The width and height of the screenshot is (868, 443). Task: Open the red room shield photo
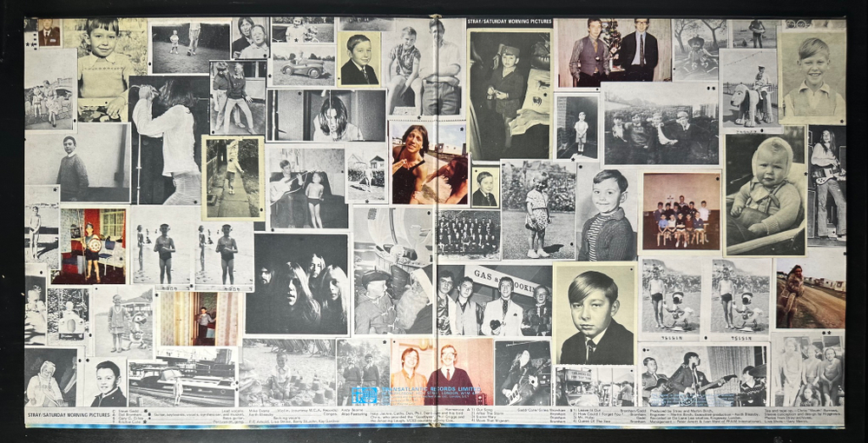click(91, 246)
